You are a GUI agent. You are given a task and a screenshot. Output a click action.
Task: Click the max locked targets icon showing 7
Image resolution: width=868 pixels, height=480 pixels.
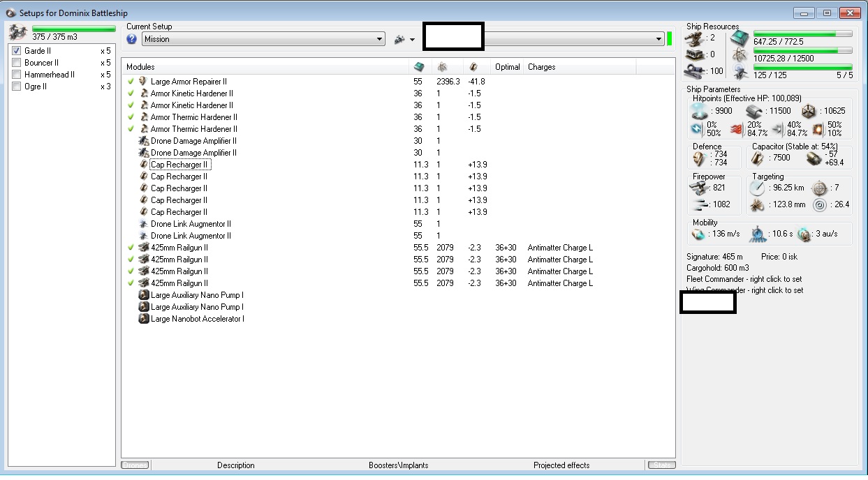(818, 188)
